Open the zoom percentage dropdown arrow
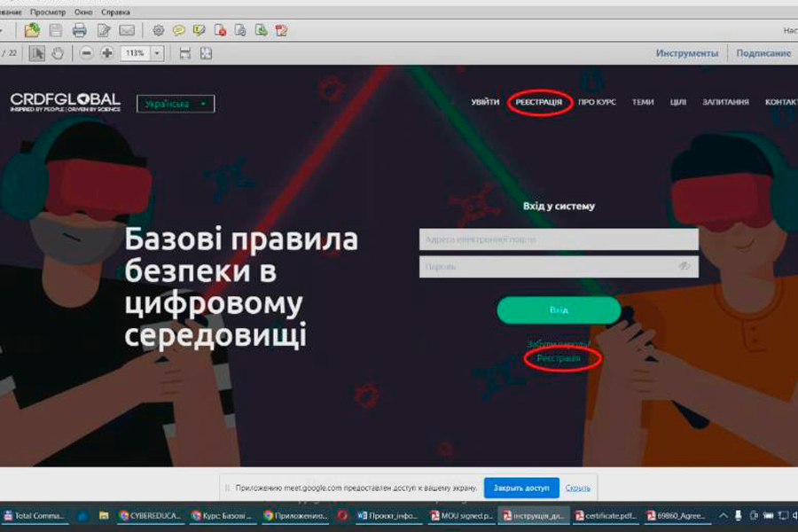 pos(157,53)
